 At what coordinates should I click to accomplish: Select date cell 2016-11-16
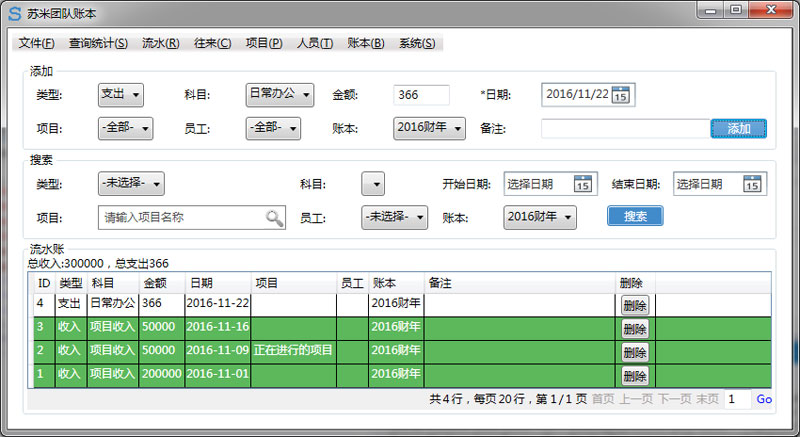click(218, 326)
